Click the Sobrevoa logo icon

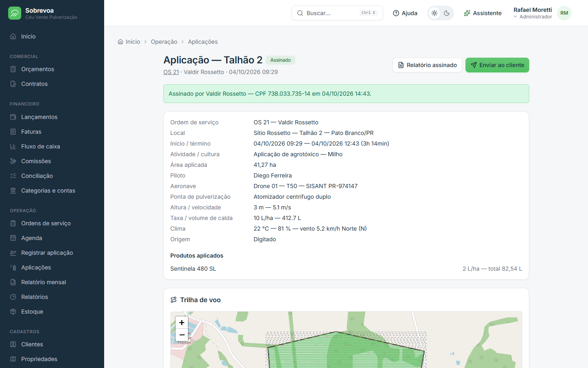point(15,13)
